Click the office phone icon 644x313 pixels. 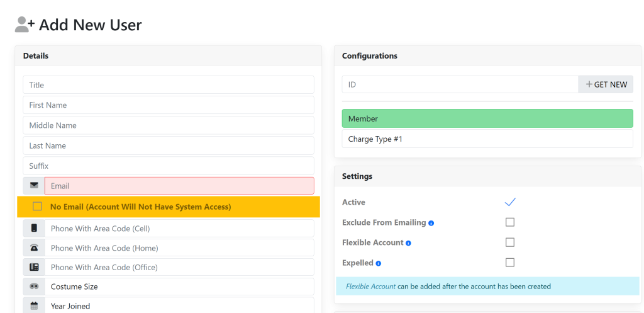click(x=34, y=268)
